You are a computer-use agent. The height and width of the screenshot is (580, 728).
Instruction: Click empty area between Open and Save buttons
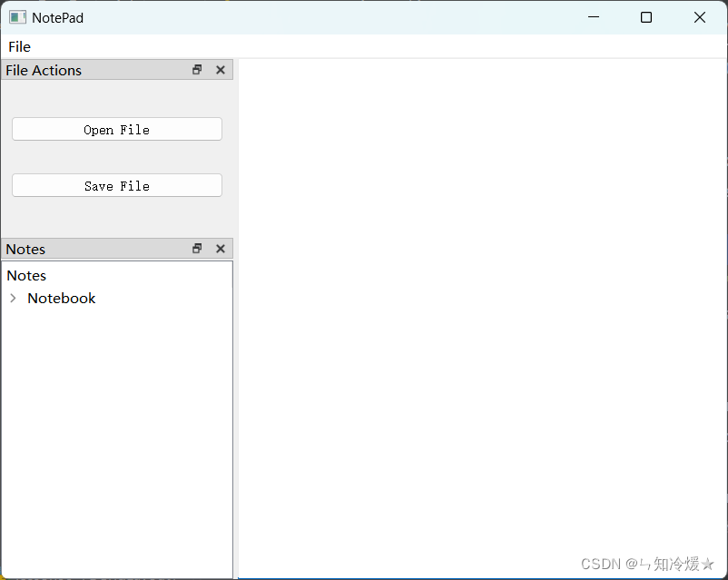click(116, 157)
